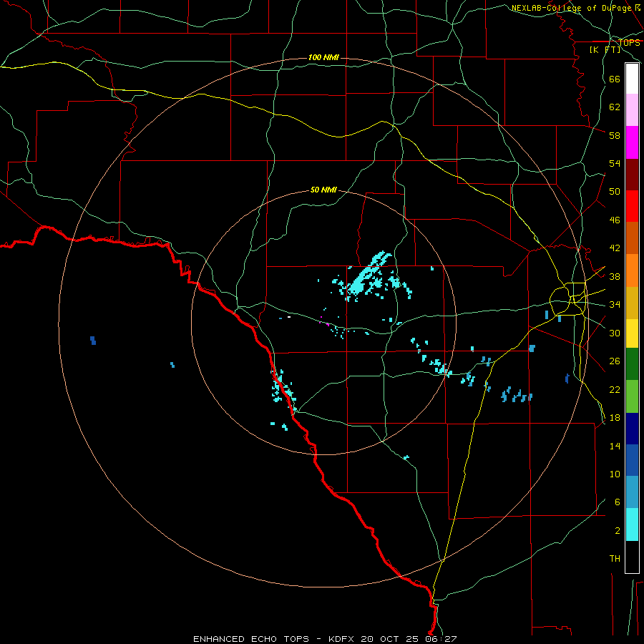Screen dimensions: 644x644
Task: Select the dark green legend swatch
Action: [632, 364]
